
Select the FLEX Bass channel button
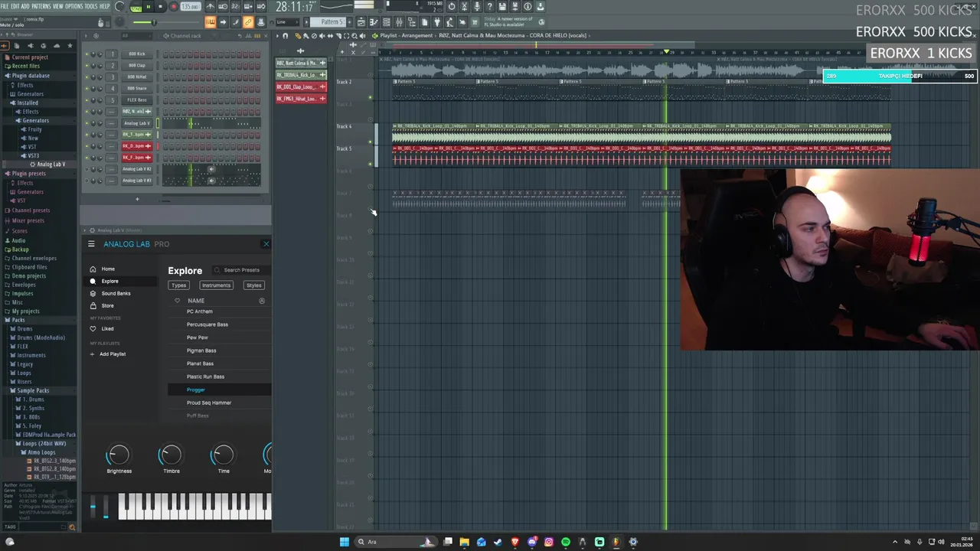coord(137,99)
